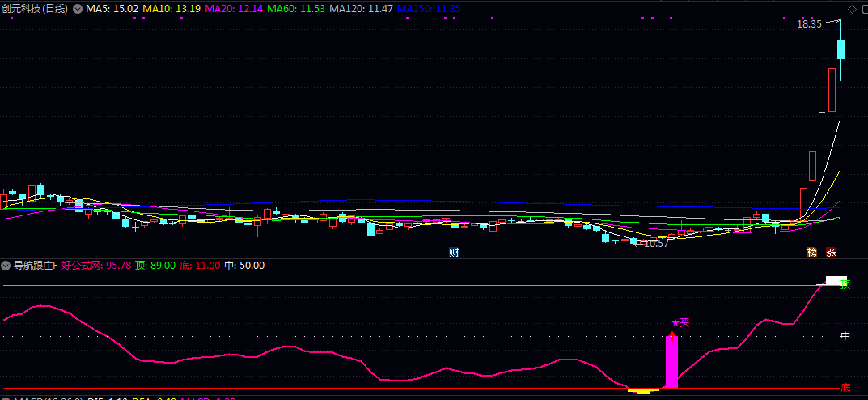Click the ★买 buy signal marker
Screen dimensions: 868x400
pyautogui.click(x=680, y=322)
